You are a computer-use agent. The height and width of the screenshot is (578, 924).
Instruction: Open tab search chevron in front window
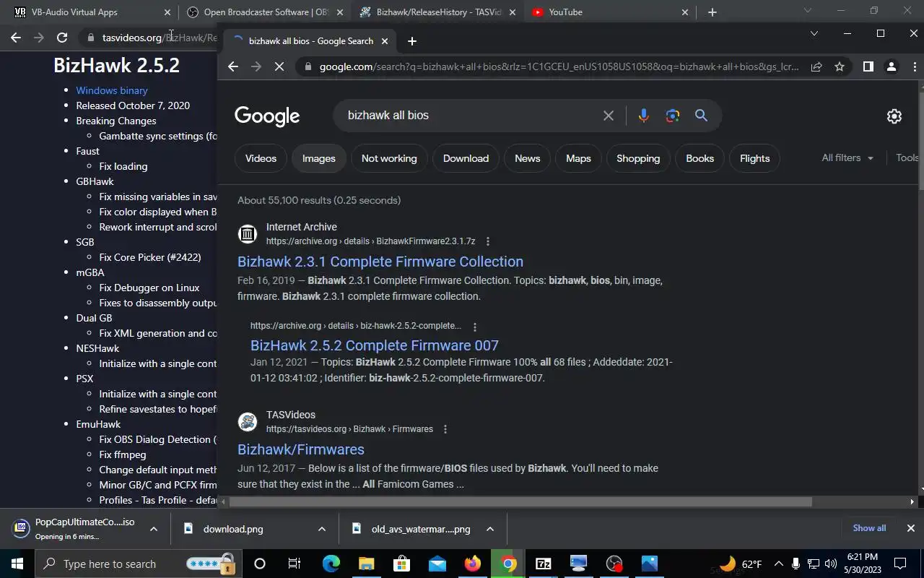(814, 33)
